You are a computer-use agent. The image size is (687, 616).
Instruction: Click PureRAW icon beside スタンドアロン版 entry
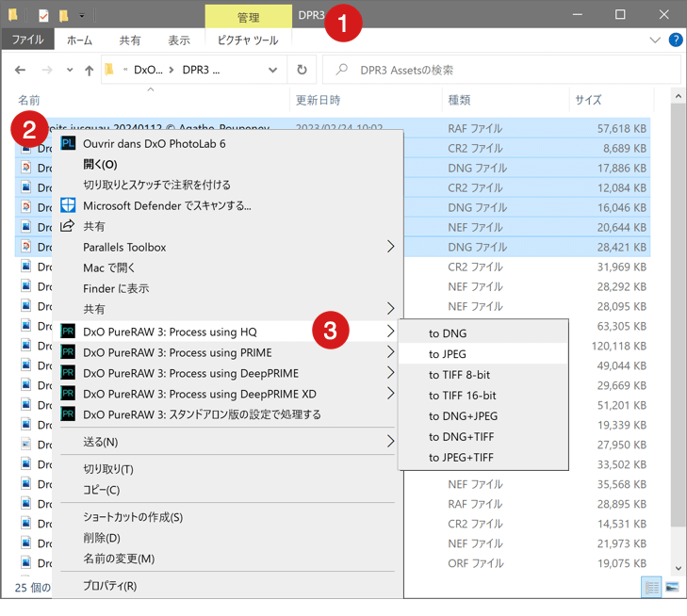[68, 413]
